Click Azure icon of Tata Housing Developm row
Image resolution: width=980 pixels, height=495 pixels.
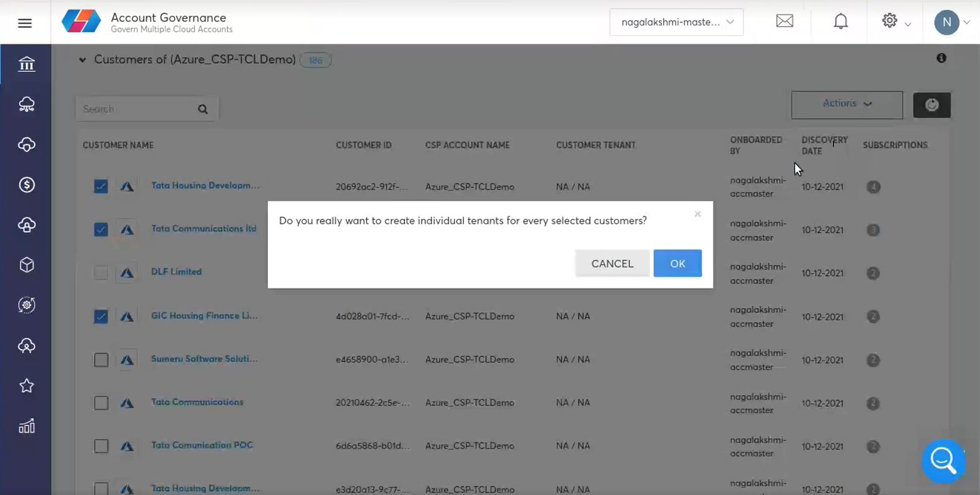tap(126, 186)
